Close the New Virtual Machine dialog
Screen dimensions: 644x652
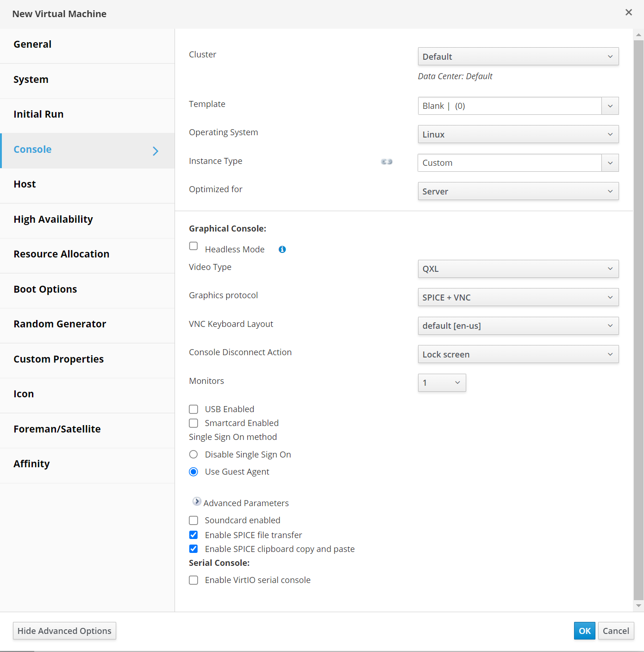(628, 13)
